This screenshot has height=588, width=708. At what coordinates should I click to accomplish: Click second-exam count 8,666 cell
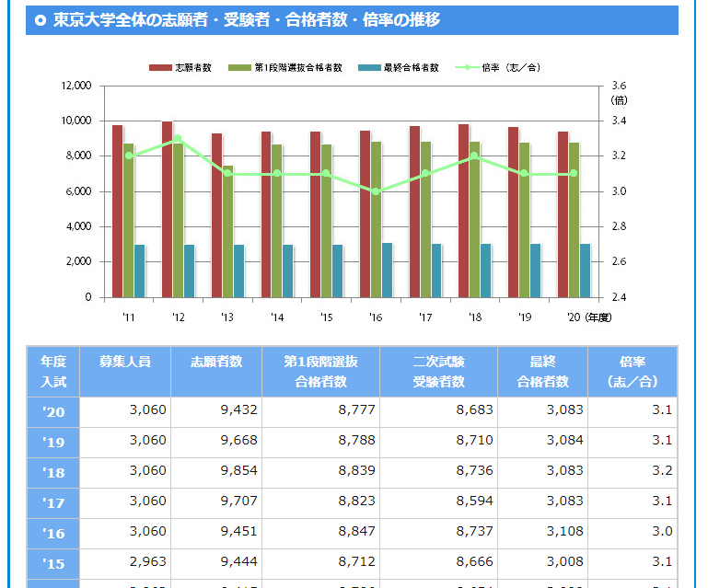[439, 564]
